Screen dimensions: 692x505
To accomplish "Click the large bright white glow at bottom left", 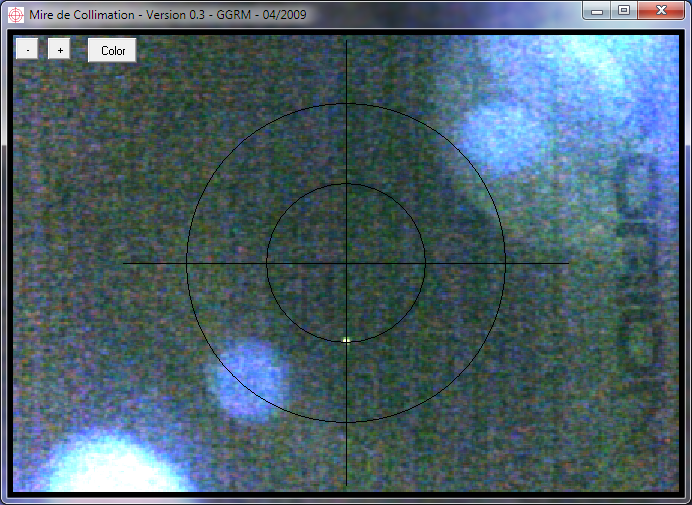I will (115, 470).
